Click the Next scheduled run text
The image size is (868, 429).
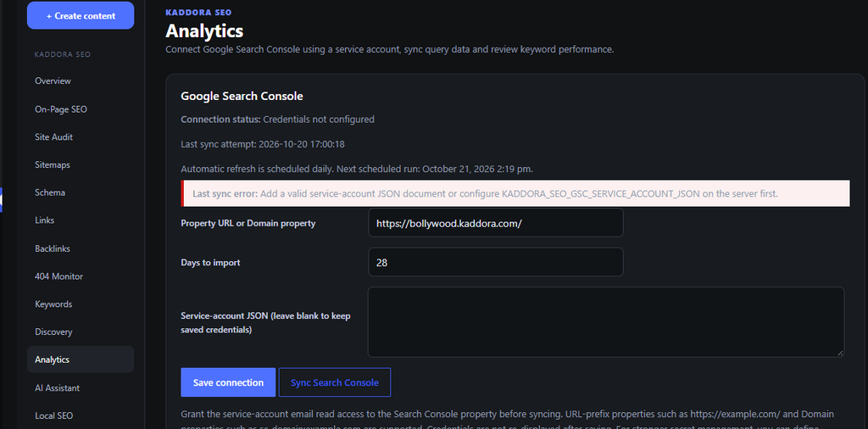(x=435, y=169)
